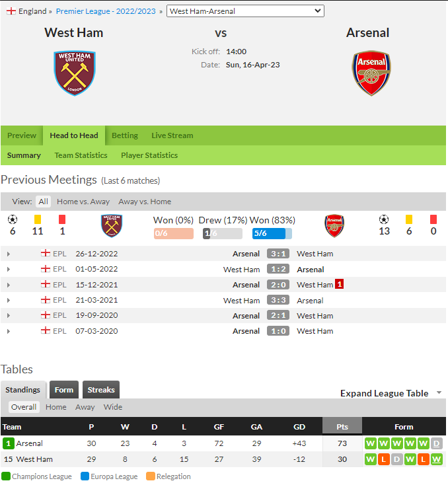Expand League Table arrow
The width and height of the screenshot is (448, 487).
[439, 393]
